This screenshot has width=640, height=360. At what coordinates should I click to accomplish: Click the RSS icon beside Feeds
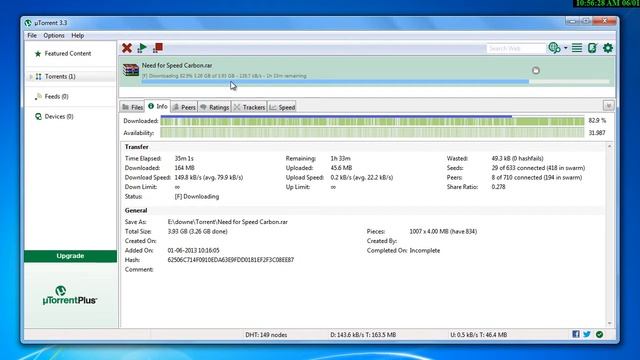click(x=38, y=96)
